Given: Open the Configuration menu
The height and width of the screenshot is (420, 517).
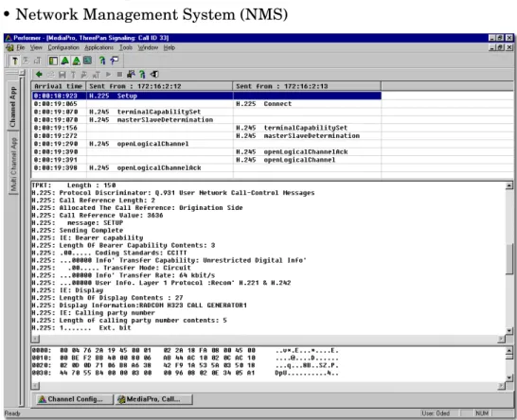Looking at the screenshot, I should pyautogui.click(x=63, y=47).
